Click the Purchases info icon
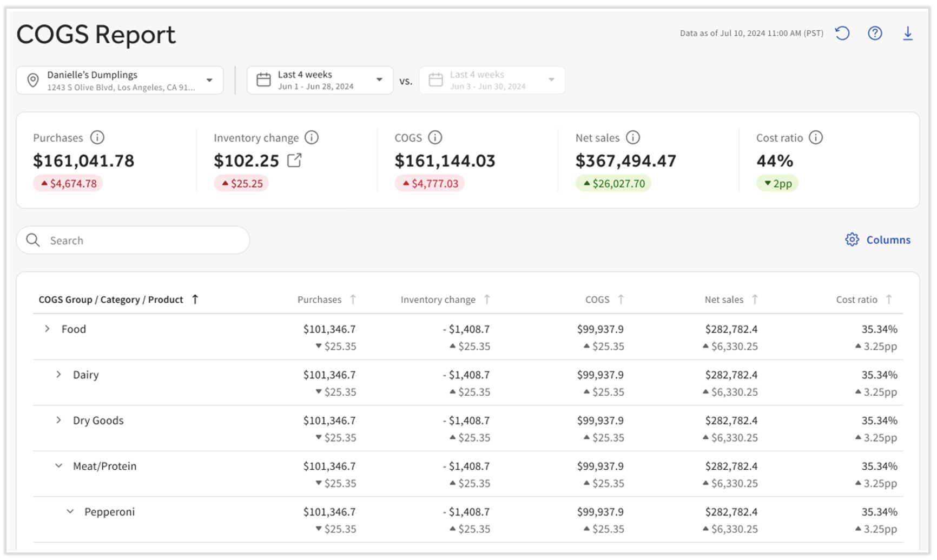The width and height of the screenshot is (937, 560). coord(97,137)
